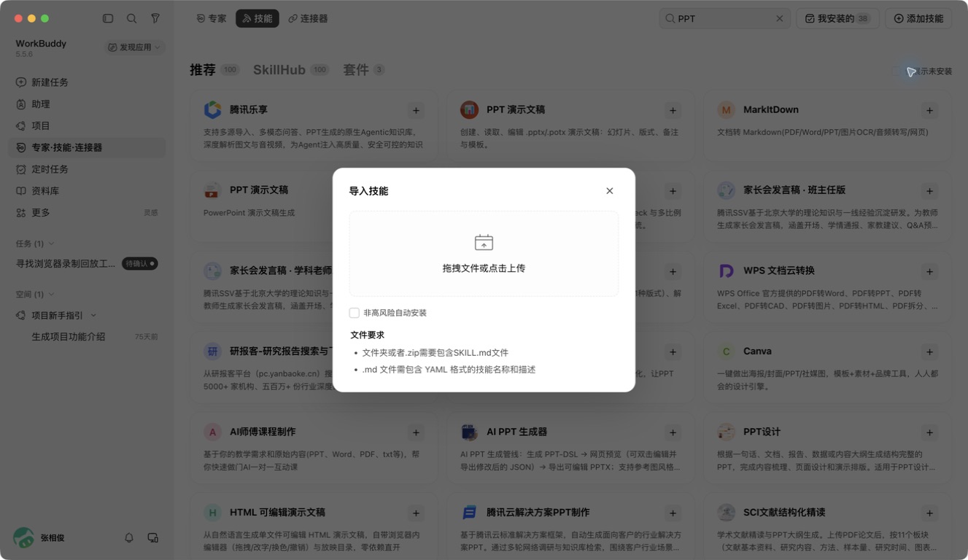Click the notification bell icon
968x560 pixels.
tap(129, 537)
